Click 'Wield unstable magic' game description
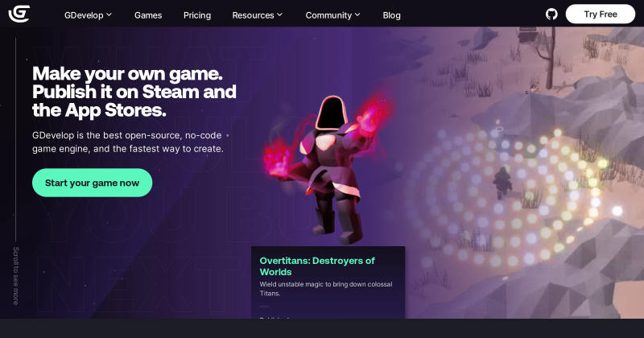Image resolution: width=644 pixels, height=338 pixels. coord(326,289)
